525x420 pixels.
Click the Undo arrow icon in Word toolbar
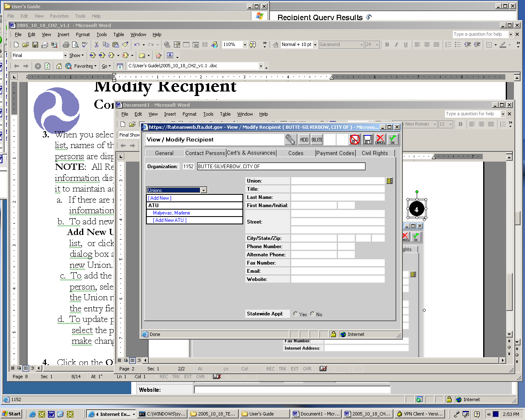click(x=137, y=44)
